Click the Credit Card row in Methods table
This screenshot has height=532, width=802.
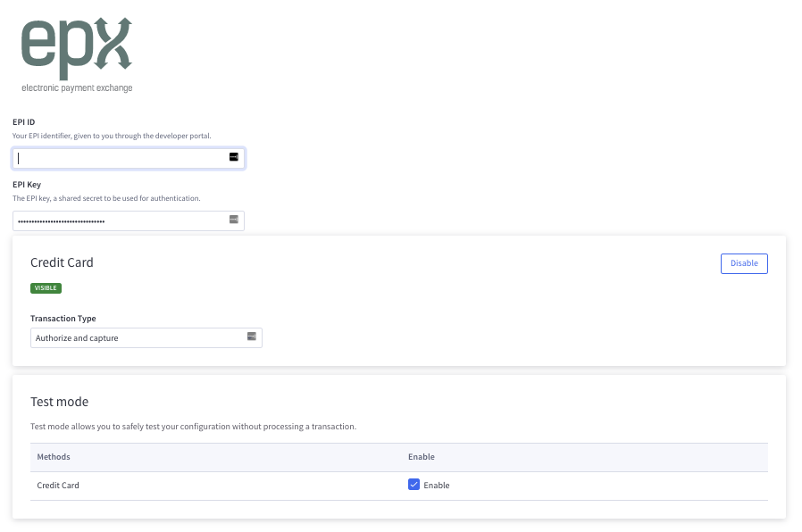399,486
